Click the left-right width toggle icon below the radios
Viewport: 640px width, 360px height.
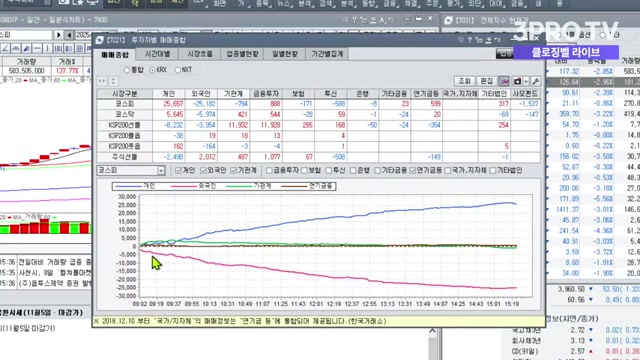[x=102, y=81]
